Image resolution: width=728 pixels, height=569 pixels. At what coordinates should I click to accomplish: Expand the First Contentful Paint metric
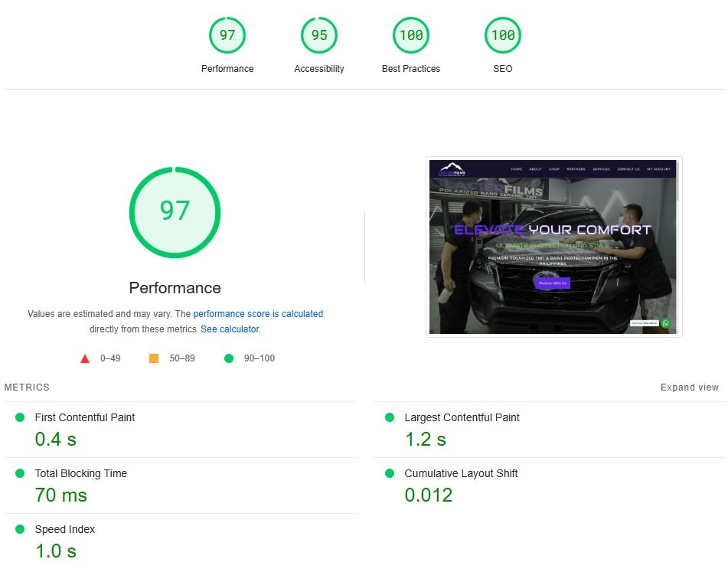click(x=85, y=417)
